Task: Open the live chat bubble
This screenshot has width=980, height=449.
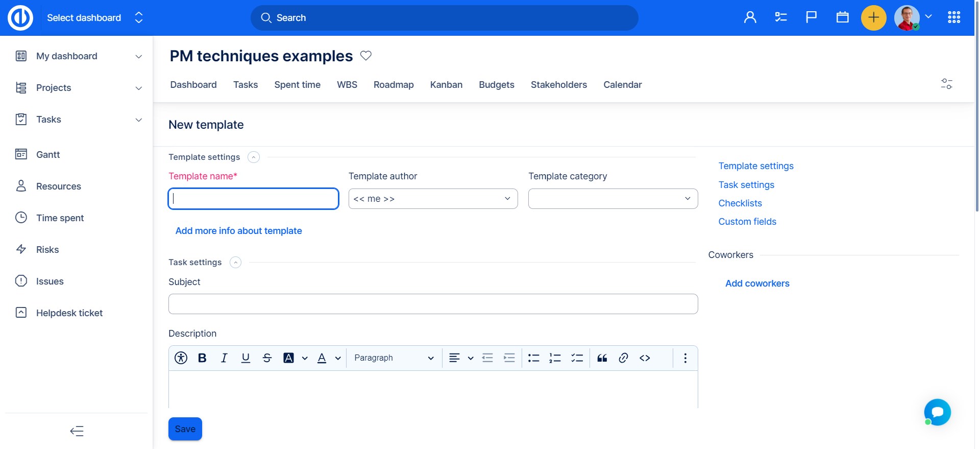Action: point(937,412)
